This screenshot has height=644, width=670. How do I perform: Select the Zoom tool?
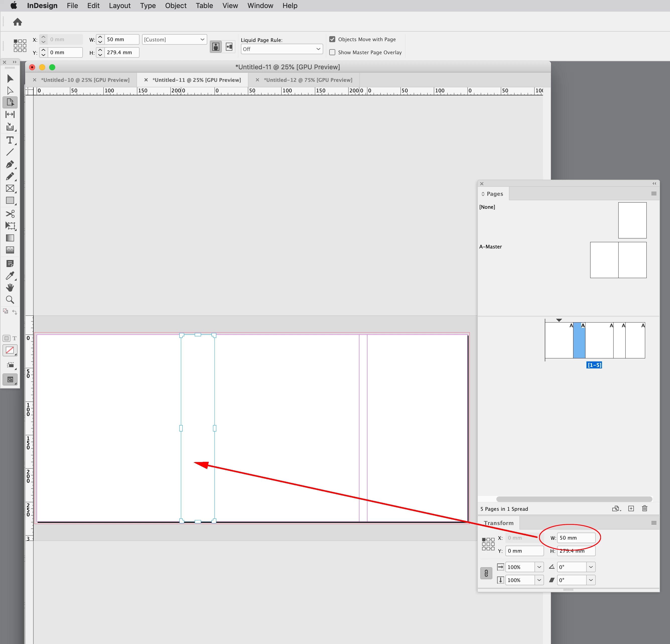(10, 300)
